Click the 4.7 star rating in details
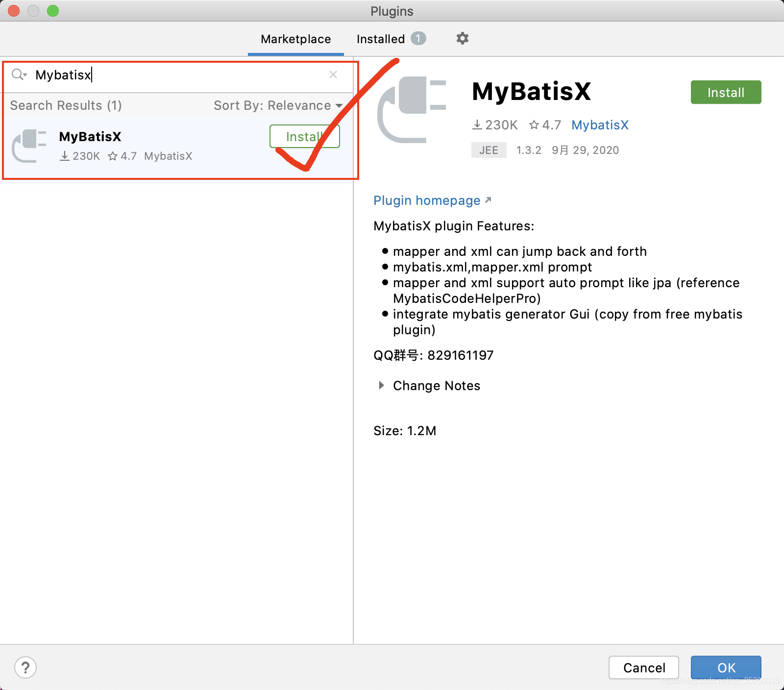The image size is (784, 690). [x=545, y=125]
